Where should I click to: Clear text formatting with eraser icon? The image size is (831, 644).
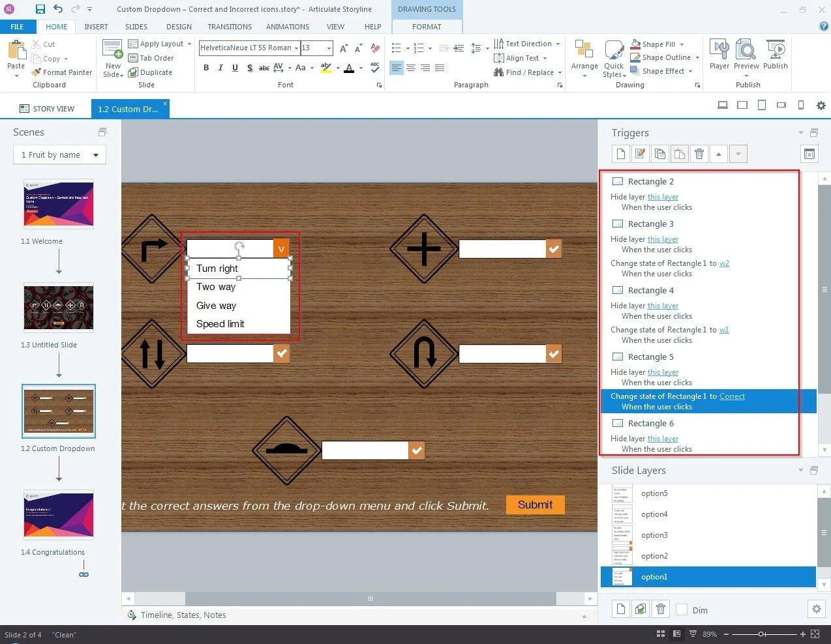pyautogui.click(x=375, y=48)
